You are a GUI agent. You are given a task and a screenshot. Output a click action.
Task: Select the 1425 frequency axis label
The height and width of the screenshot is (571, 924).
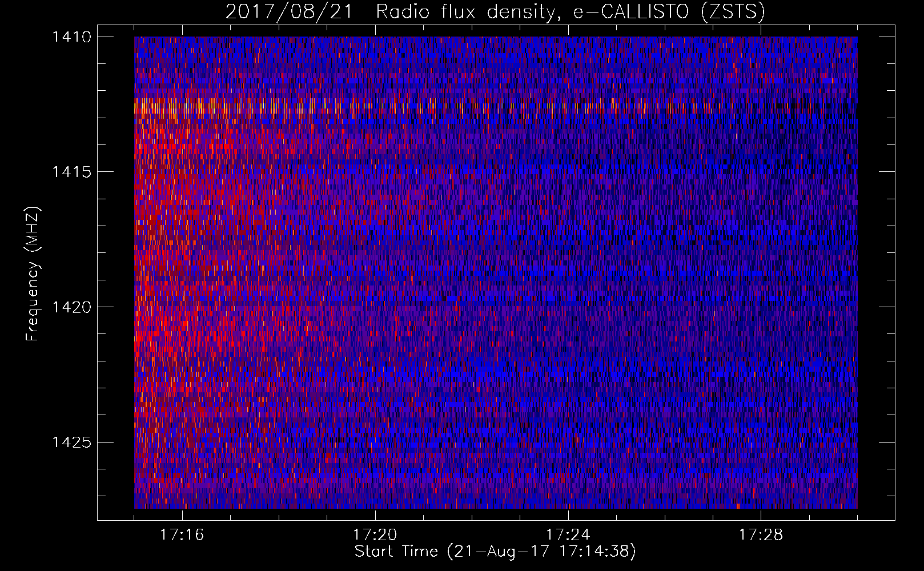(71, 442)
